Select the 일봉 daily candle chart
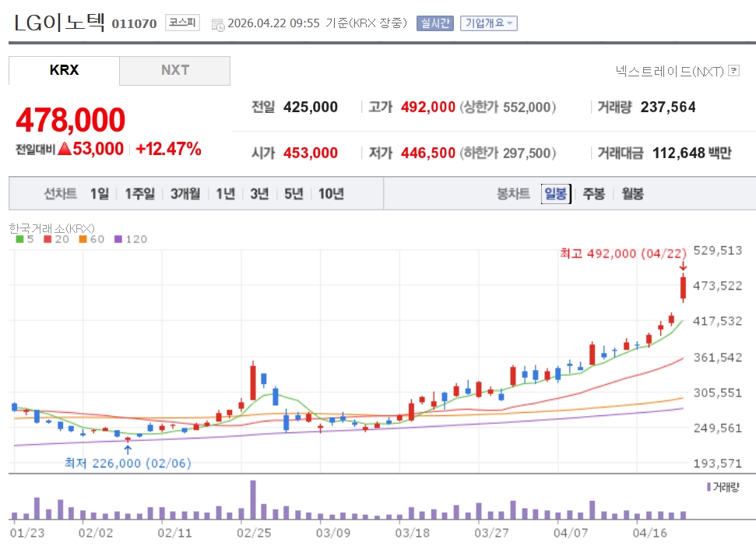 [x=556, y=194]
